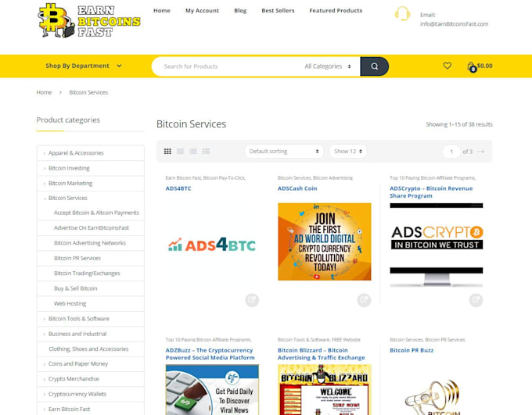
Task: Click ADS4BTC logo thumbnail
Action: (x=212, y=244)
